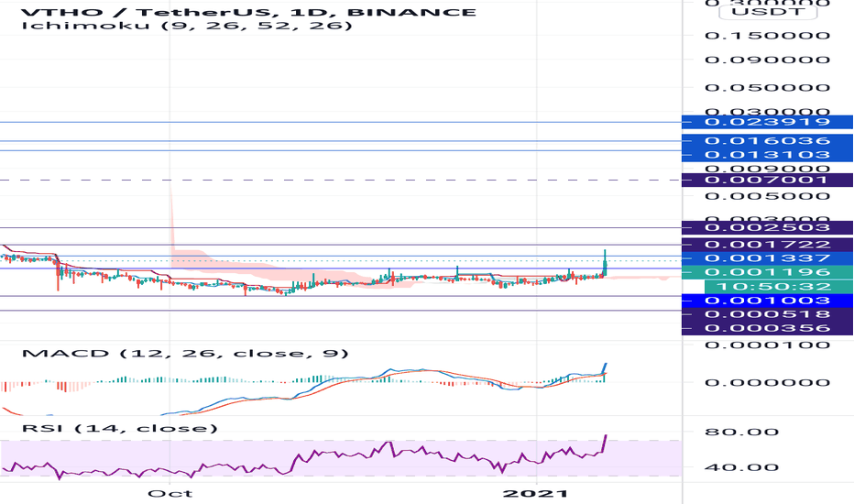Select the 0.013103 price level label
Screen dimensions: 854x504
[x=767, y=155]
